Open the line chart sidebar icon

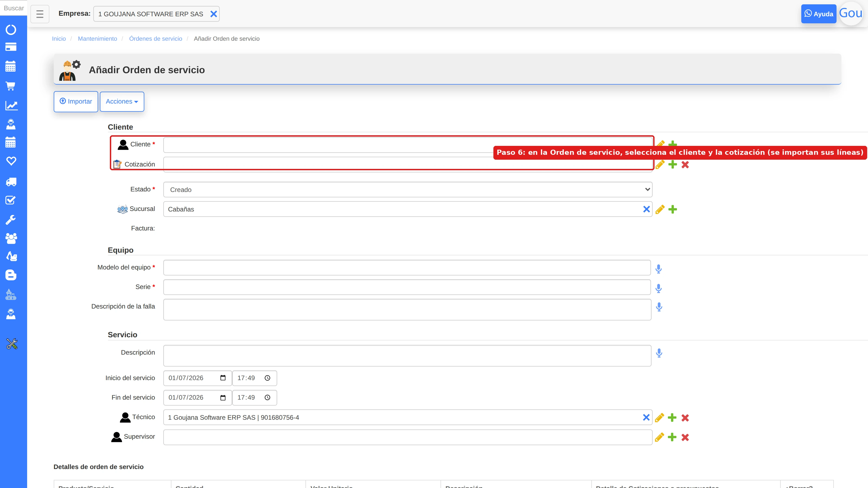click(x=11, y=105)
